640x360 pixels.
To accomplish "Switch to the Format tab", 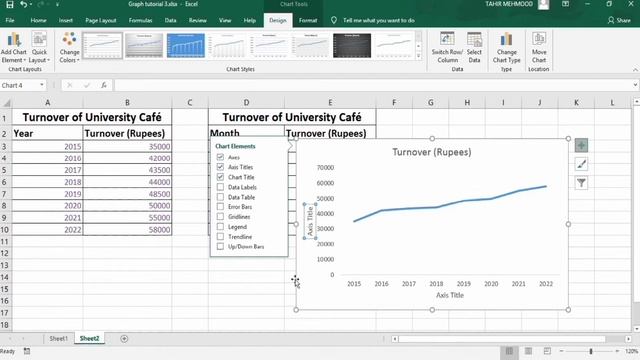I will click(x=308, y=20).
